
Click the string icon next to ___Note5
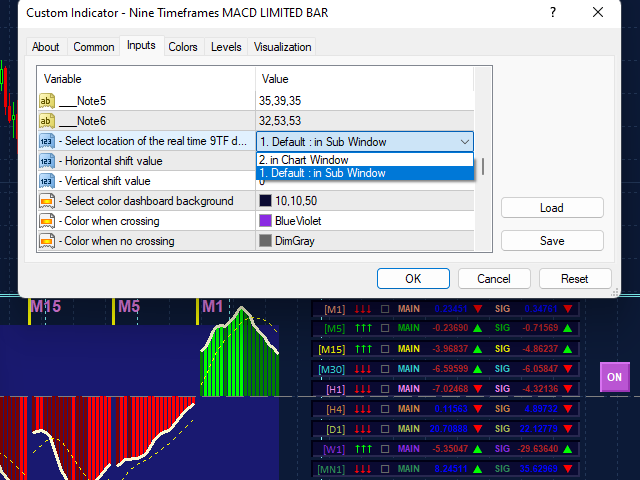point(47,100)
